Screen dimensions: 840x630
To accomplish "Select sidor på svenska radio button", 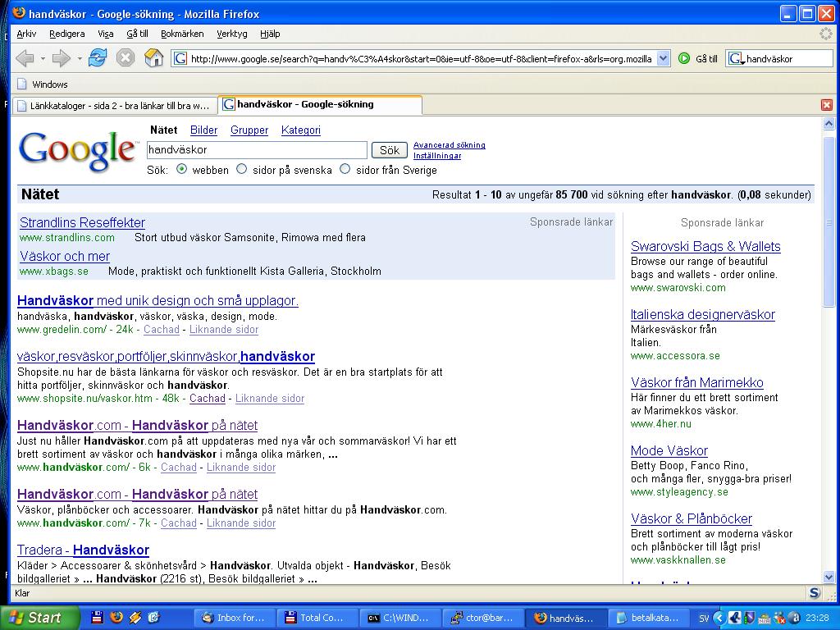I will coord(242,169).
